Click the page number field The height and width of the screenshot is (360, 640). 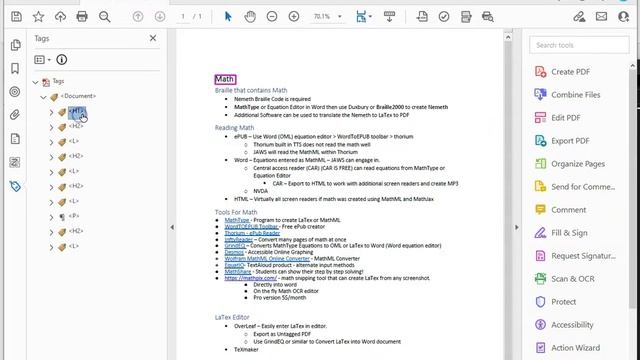click(x=183, y=16)
